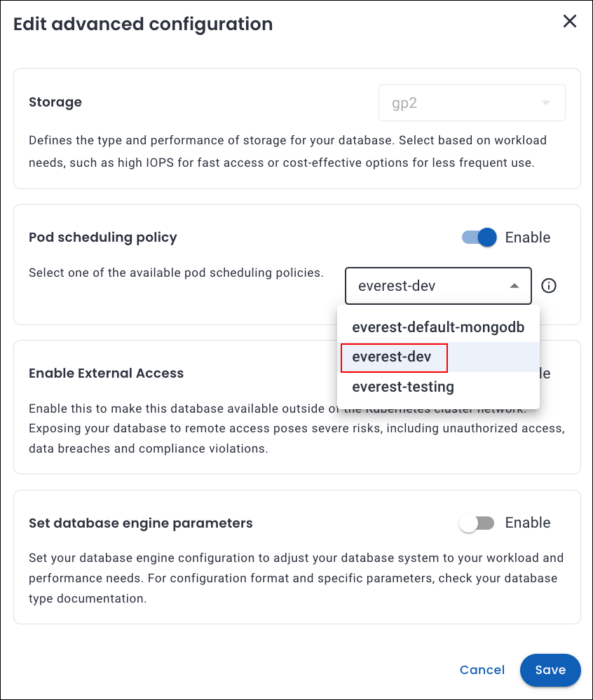This screenshot has height=700, width=593.
Task: Click Enable label next to Pod scheduling toggle
Action: point(528,238)
